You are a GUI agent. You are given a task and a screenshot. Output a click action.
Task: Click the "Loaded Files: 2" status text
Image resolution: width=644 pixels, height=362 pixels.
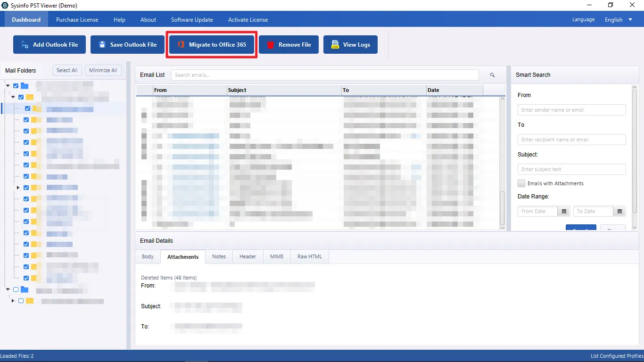pos(17,356)
